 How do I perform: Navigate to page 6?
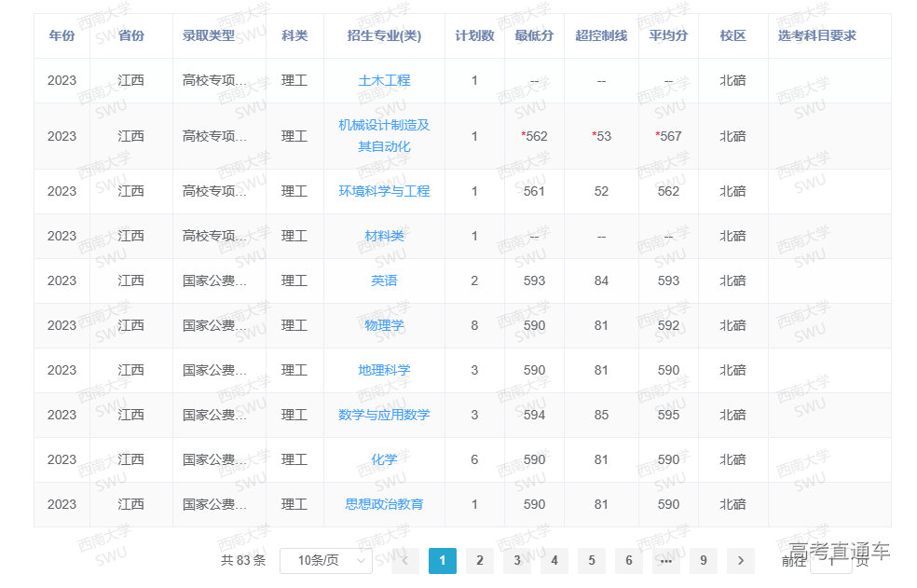tap(628, 560)
